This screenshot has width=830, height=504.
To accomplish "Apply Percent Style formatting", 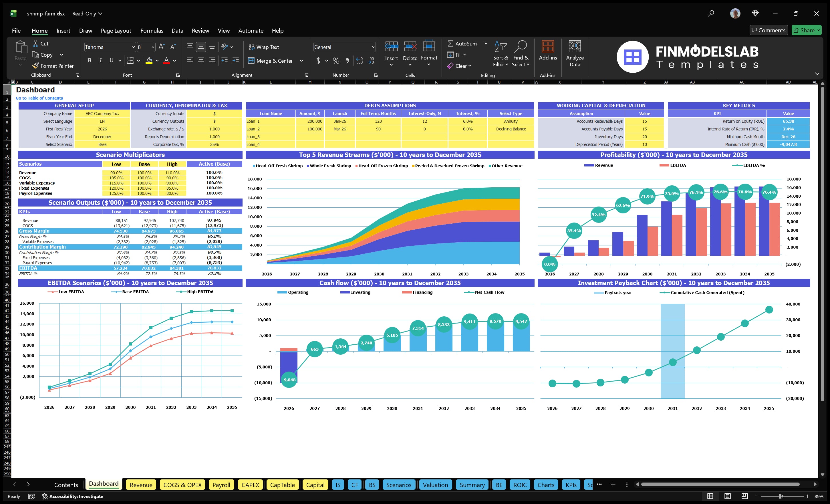I will [336, 61].
